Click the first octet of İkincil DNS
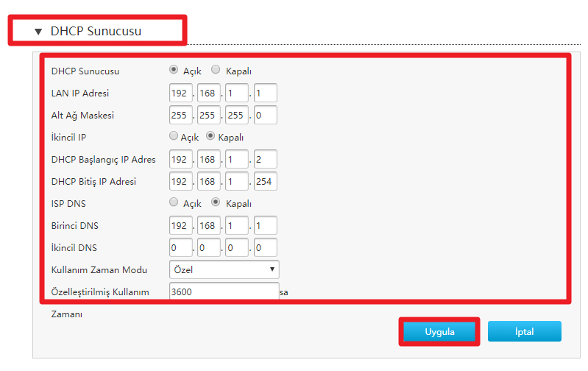The width and height of the screenshot is (588, 371). (180, 247)
